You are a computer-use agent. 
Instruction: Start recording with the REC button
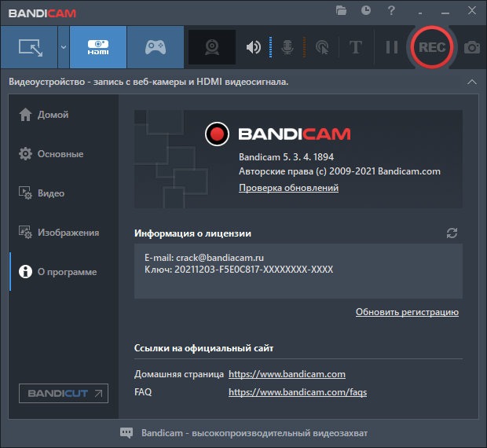431,47
